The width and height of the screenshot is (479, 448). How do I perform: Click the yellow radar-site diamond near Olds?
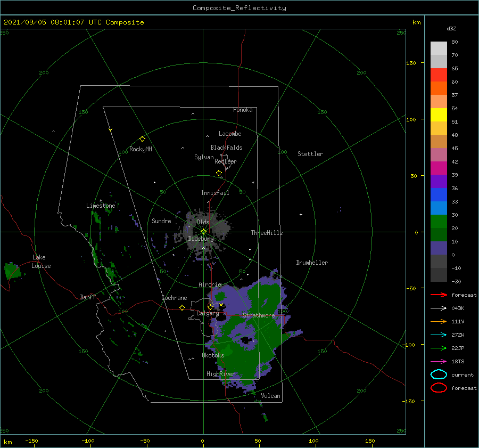point(203,232)
